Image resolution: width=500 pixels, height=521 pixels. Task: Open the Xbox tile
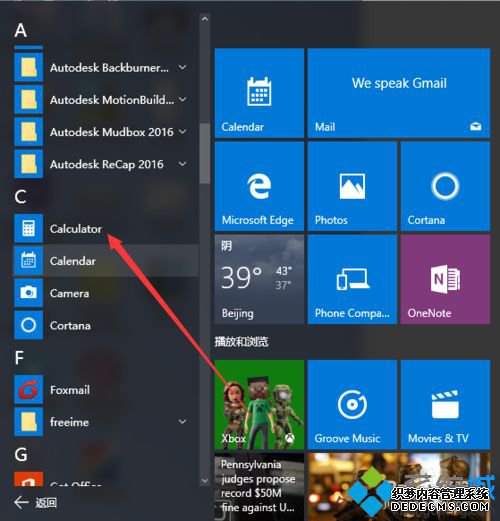click(259, 404)
